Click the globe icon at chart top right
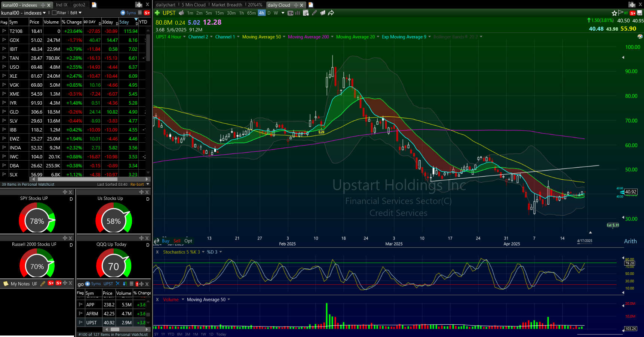Viewport: 644px width, 337px height. pos(640,37)
